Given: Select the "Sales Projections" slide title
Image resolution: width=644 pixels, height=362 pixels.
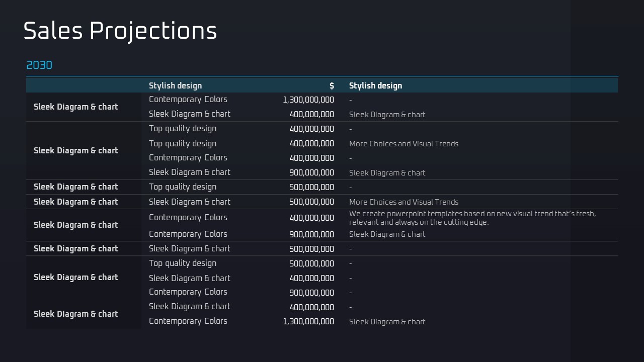Looking at the screenshot, I should [x=120, y=31].
